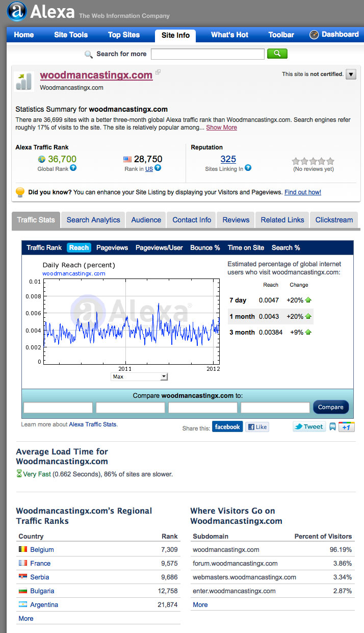Click the Global Rank help icon
Viewport: 364px width, 633px height.
(x=73, y=168)
